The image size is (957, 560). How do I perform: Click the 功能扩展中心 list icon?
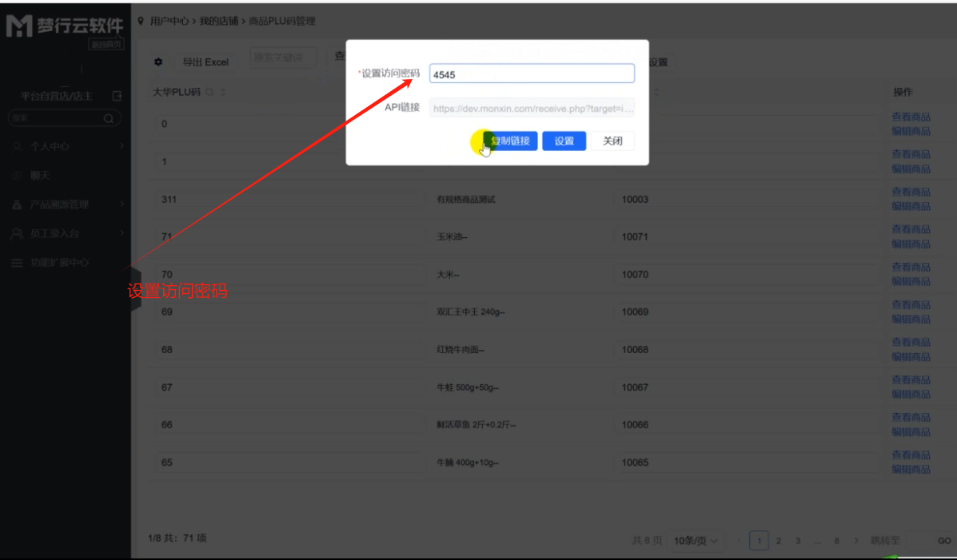(17, 262)
